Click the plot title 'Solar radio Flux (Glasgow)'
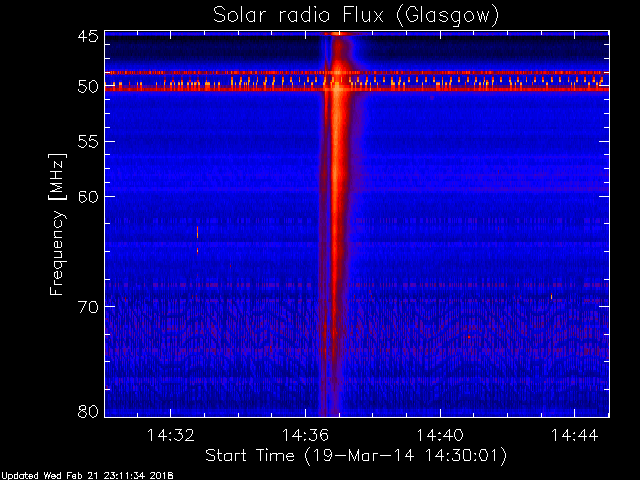640x480 pixels. coord(356,16)
